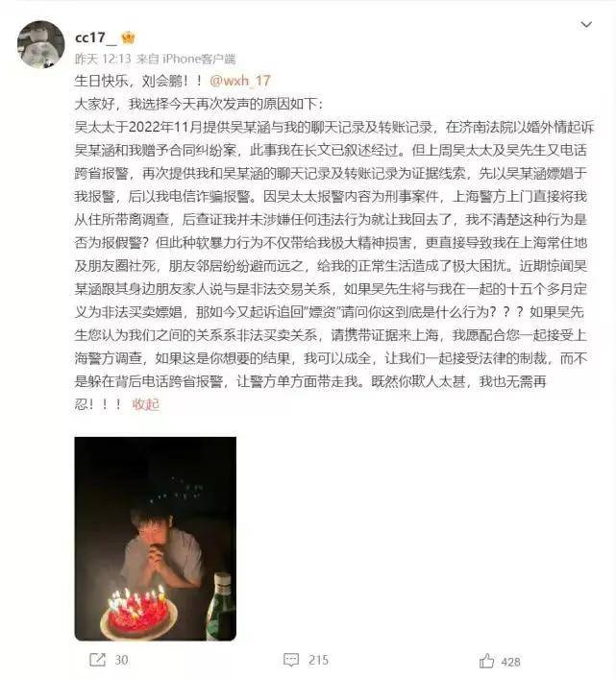The height and width of the screenshot is (679, 616).
Task: Click the text line mentioning 上海警方上门
Action: point(331,197)
